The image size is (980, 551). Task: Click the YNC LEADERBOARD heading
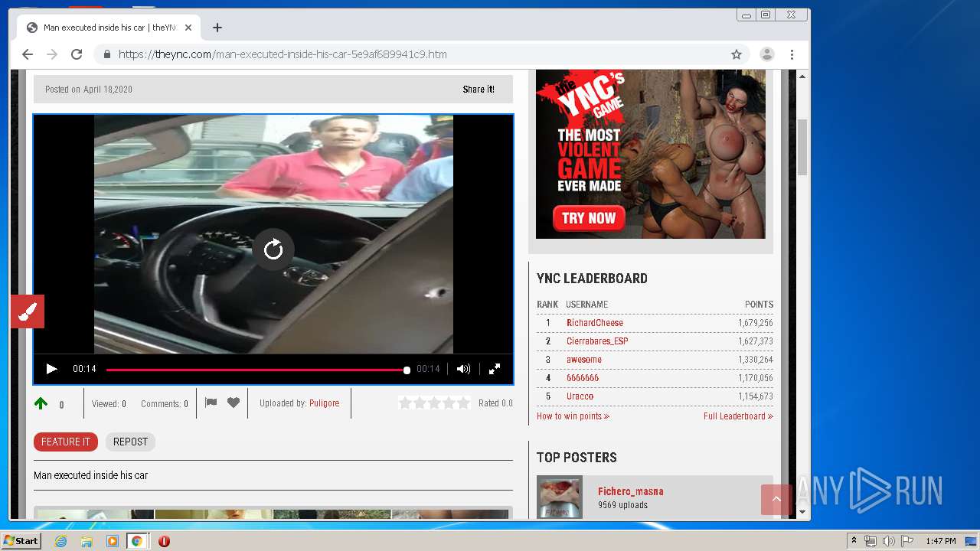(x=592, y=279)
